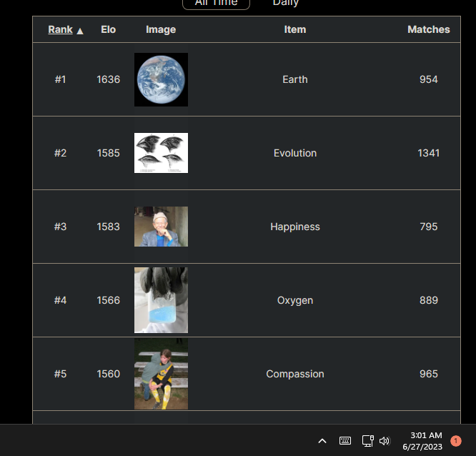This screenshot has height=456, width=476.
Task: Open the network status tray icon
Action: tap(367, 441)
